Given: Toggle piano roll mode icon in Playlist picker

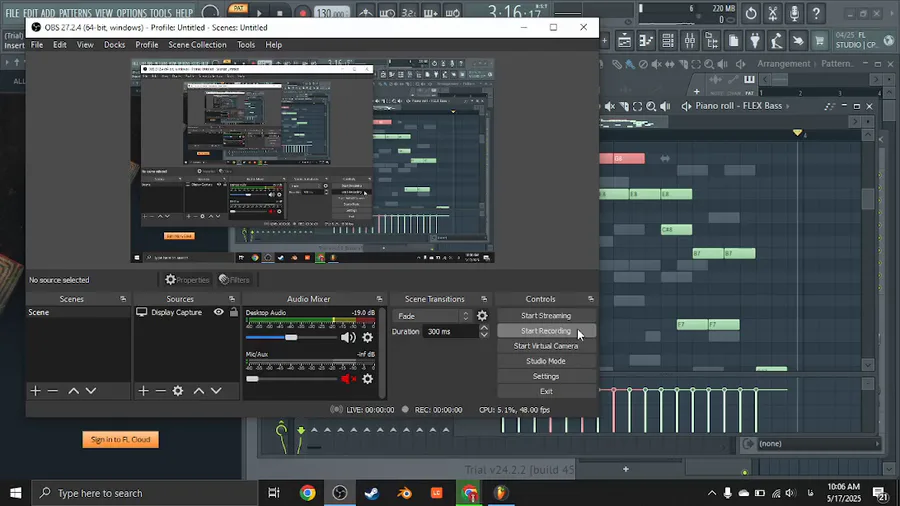Looking at the screenshot, I should pyautogui.click(x=749, y=79).
